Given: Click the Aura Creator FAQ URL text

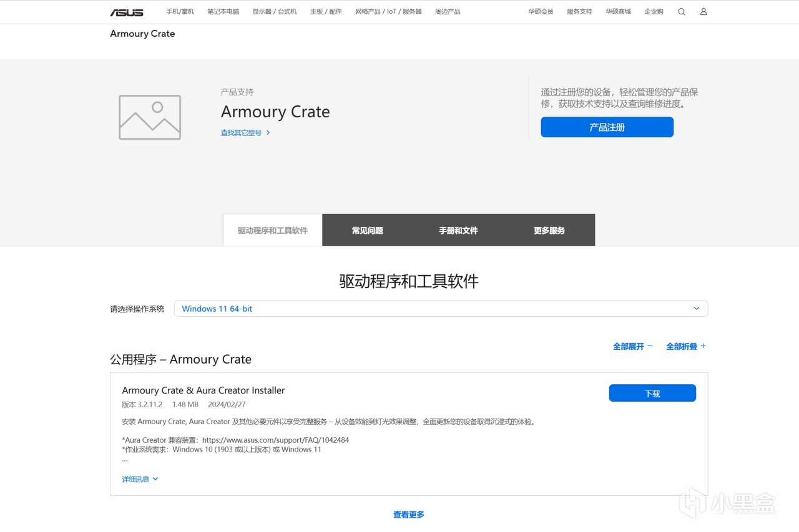Looking at the screenshot, I should (276, 440).
